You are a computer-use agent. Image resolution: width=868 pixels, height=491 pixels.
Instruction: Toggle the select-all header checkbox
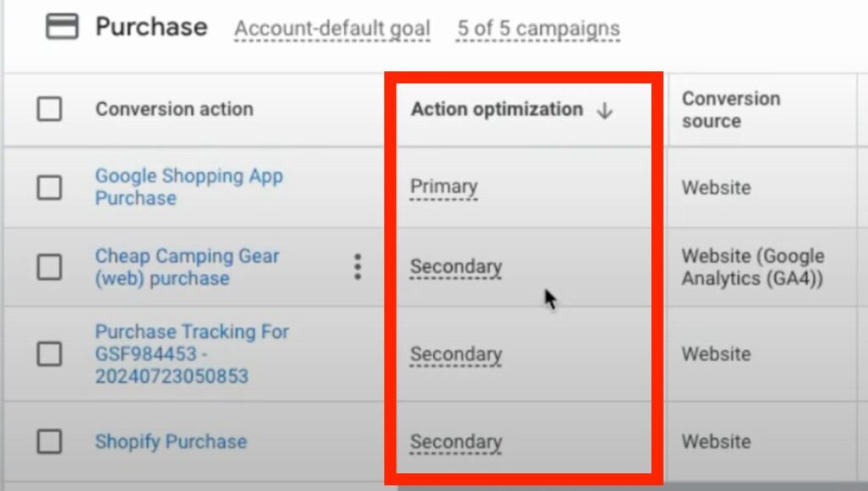click(x=49, y=109)
